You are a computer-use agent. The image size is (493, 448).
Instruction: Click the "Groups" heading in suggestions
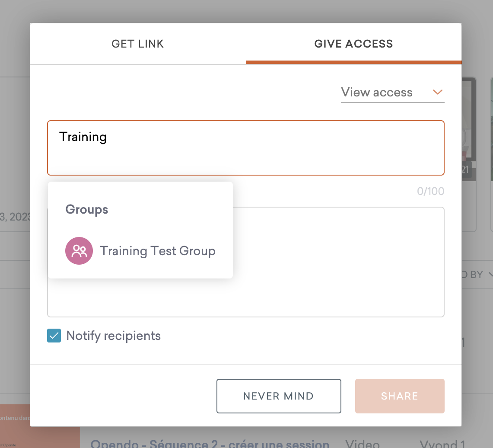tap(87, 210)
